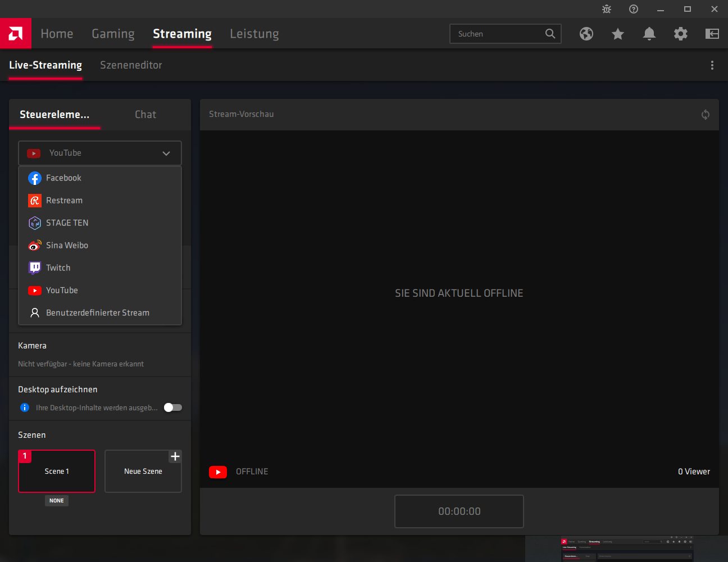
Task: Click the NONE hotkey label under Scene 1
Action: (x=57, y=501)
